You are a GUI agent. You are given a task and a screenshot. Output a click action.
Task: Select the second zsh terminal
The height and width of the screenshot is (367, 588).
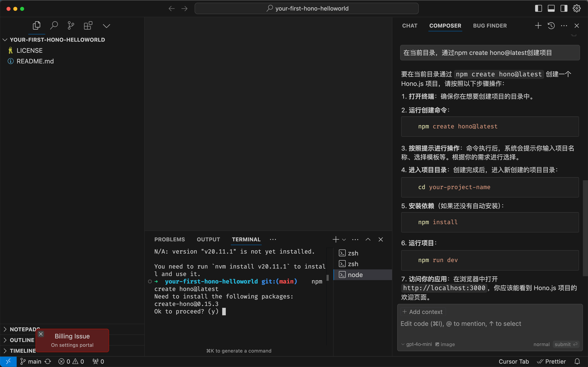363,264
